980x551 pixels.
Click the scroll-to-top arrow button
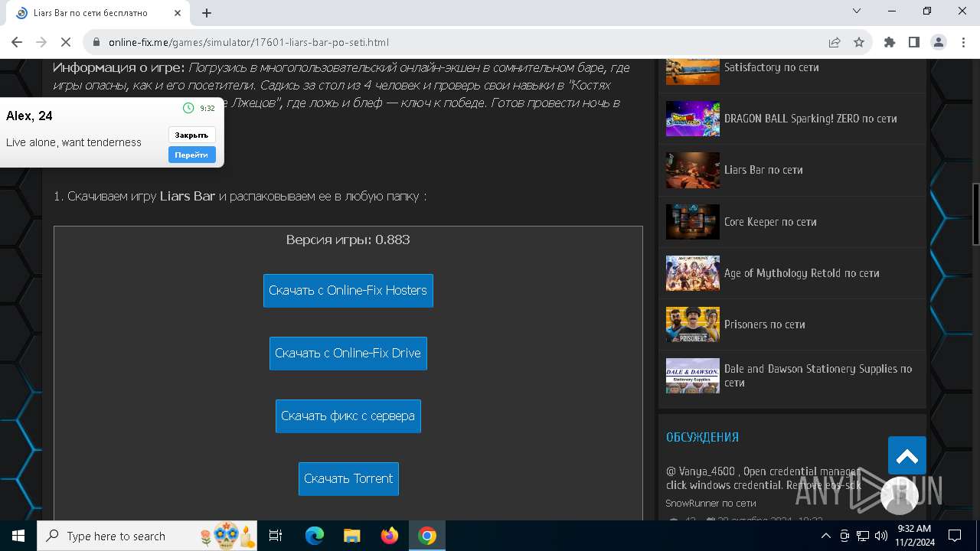[907, 456]
